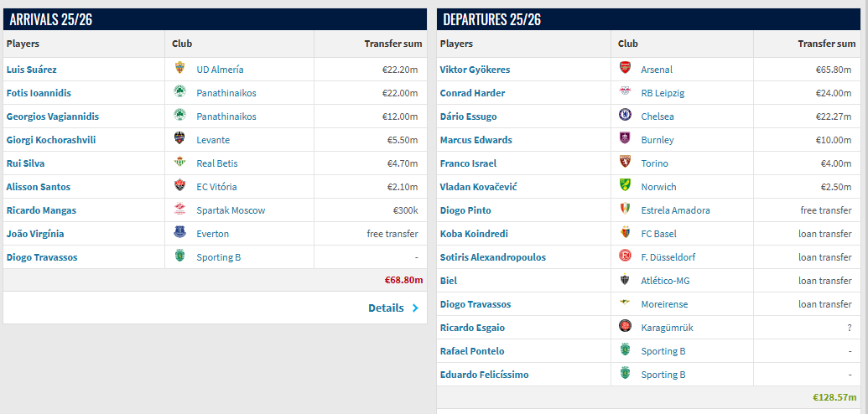The width and height of the screenshot is (868, 414).
Task: Click Gyökeres transfer fee €65.80m
Action: pos(834,70)
